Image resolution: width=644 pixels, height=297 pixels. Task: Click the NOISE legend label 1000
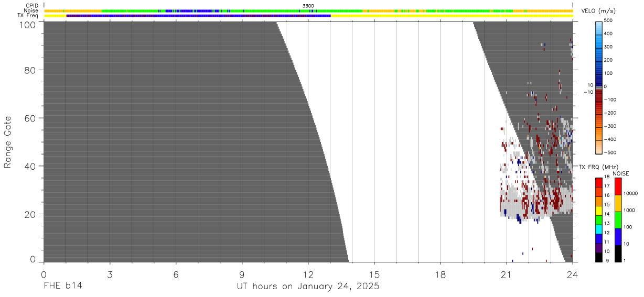pos(629,210)
